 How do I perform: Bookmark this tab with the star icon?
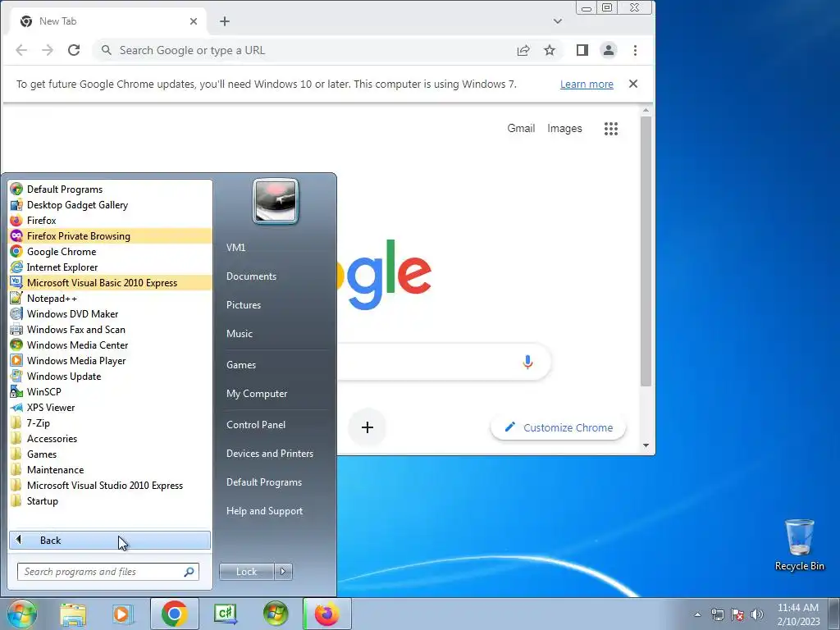[x=550, y=50]
